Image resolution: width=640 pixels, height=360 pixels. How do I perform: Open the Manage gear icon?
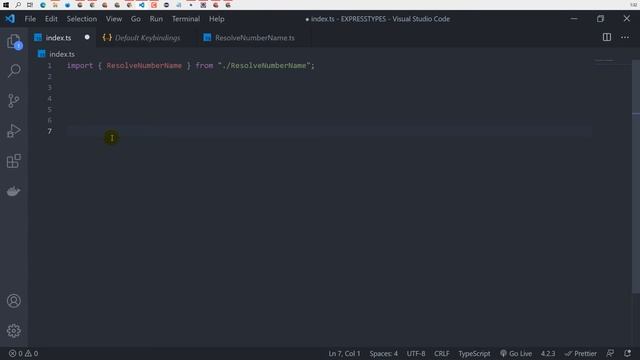pos(14,331)
